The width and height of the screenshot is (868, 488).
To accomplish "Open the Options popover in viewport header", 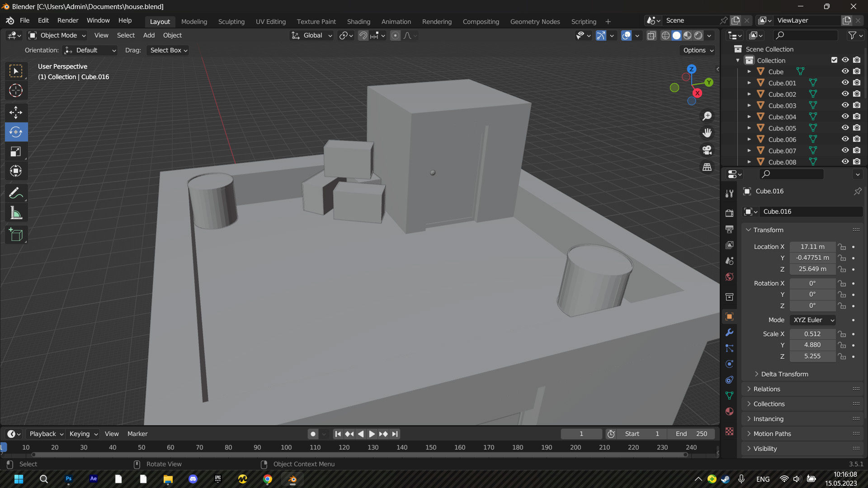I will pos(697,50).
